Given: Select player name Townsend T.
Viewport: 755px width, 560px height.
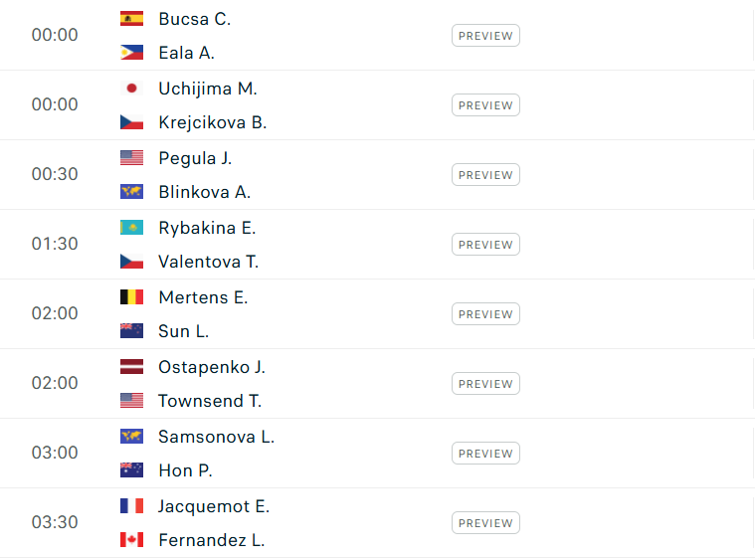Looking at the screenshot, I should point(209,402).
